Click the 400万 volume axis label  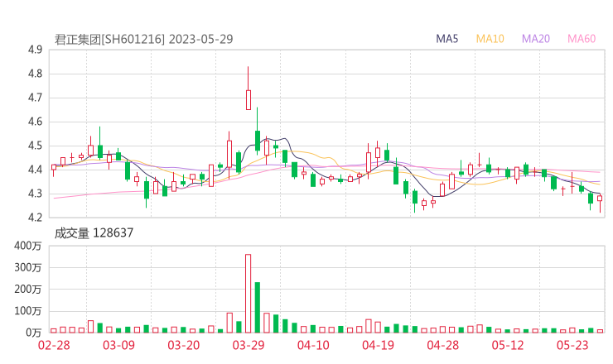click(28, 246)
